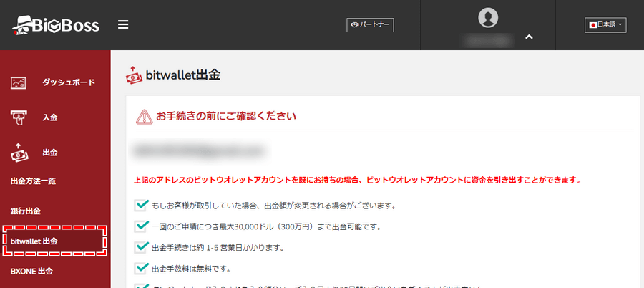This screenshot has width=644, height=288.
Task: Click the warning triangle icon
Action: click(144, 117)
